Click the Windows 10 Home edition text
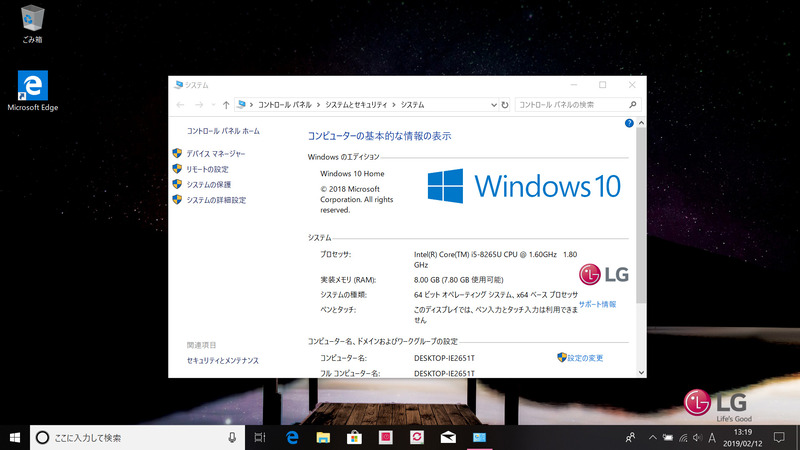 (x=352, y=173)
